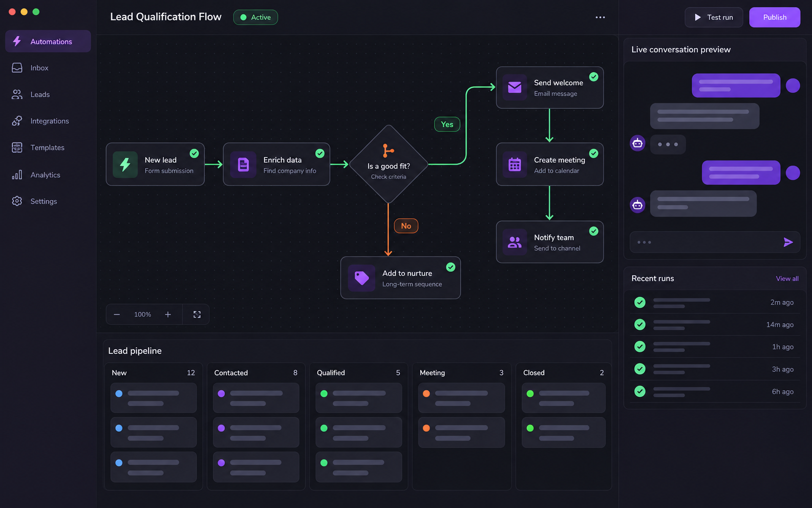Image resolution: width=812 pixels, height=508 pixels.
Task: Select the Enrich data document icon
Action: (243, 164)
